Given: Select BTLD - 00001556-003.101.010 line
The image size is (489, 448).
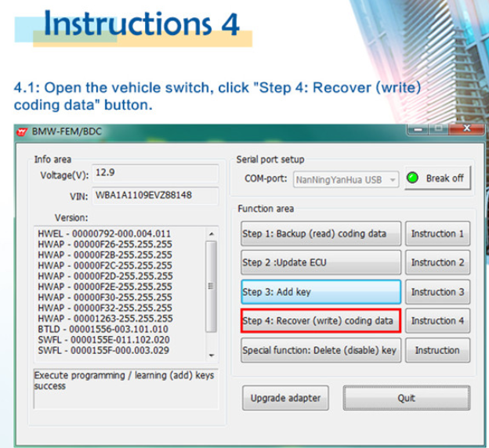Looking at the screenshot, I should 103,329.
